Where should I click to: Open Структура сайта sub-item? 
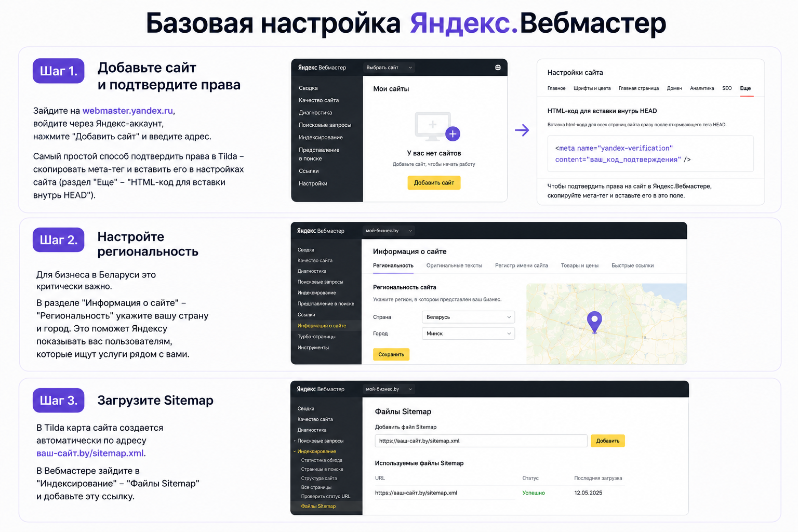319,478
